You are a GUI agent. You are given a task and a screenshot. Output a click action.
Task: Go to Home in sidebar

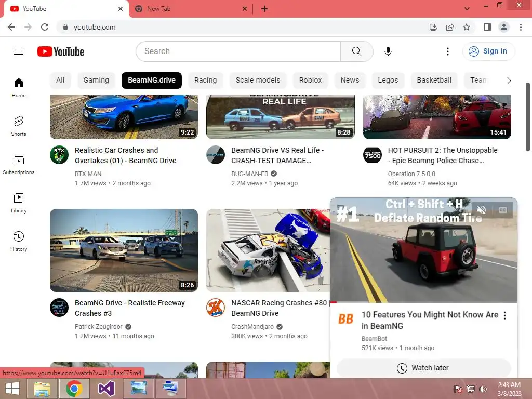(19, 87)
